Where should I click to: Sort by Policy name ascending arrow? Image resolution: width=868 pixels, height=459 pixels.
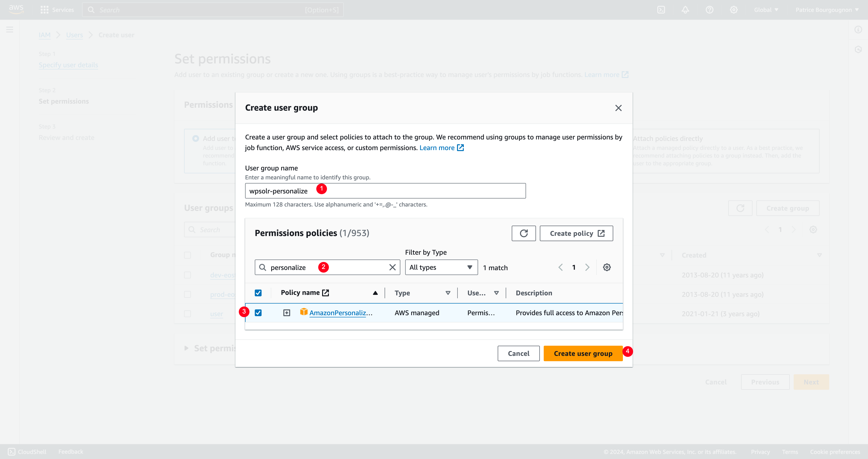375,293
